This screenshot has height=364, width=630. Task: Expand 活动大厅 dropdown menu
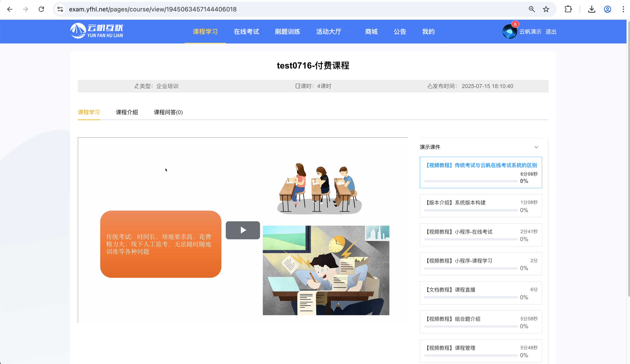click(332, 32)
